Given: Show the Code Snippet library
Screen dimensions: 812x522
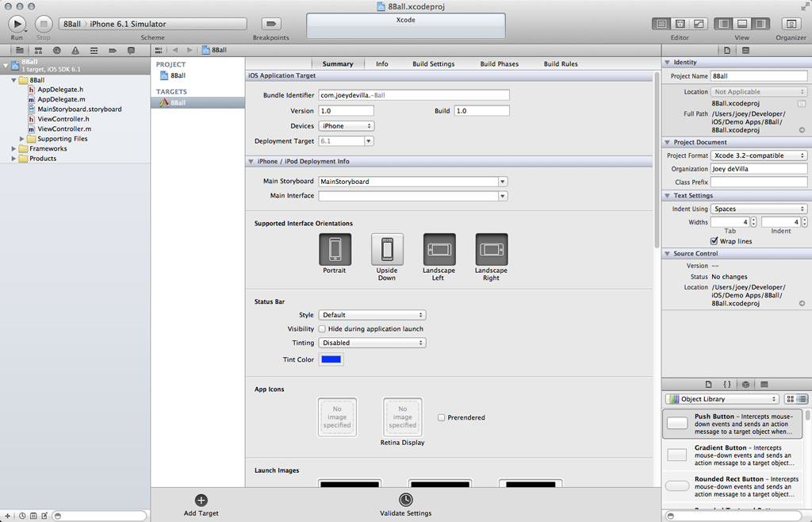Looking at the screenshot, I should (727, 384).
